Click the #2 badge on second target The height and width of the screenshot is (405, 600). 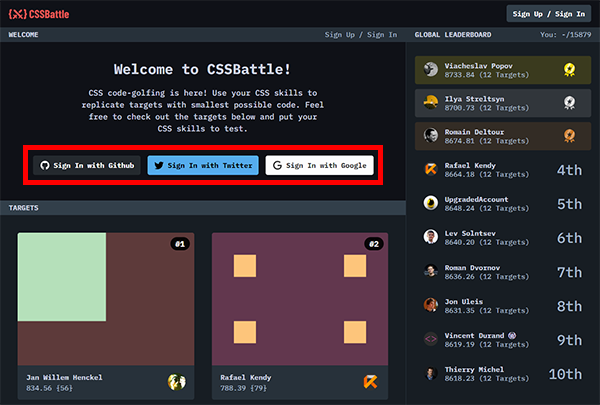(374, 244)
